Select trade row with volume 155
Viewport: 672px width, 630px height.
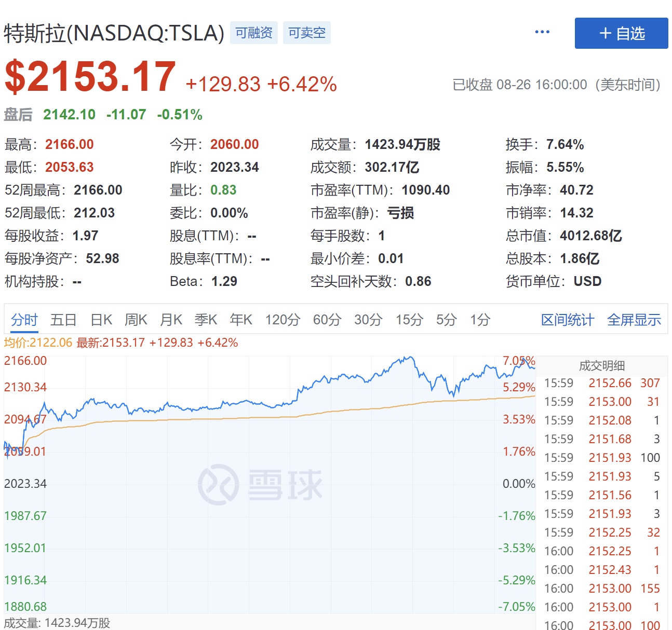tap(602, 588)
